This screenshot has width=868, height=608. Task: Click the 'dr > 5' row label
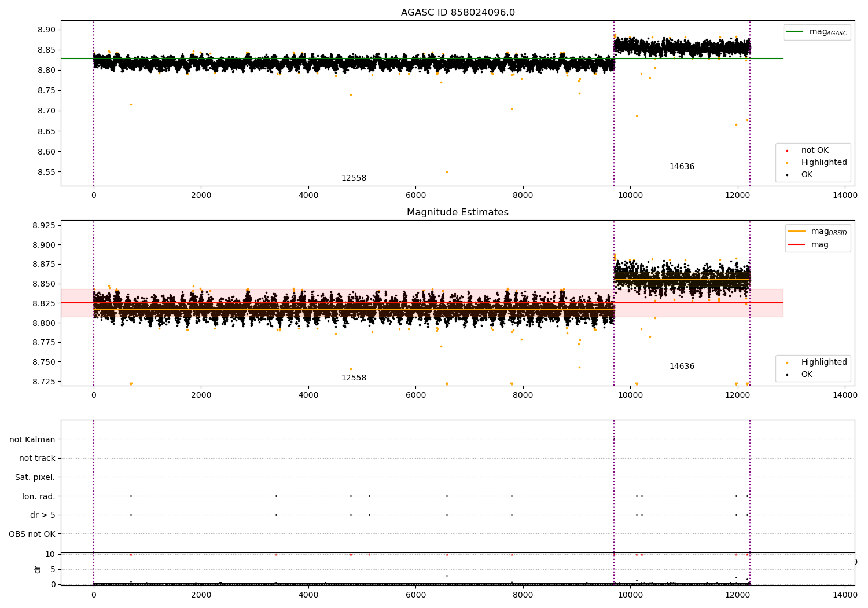click(43, 515)
